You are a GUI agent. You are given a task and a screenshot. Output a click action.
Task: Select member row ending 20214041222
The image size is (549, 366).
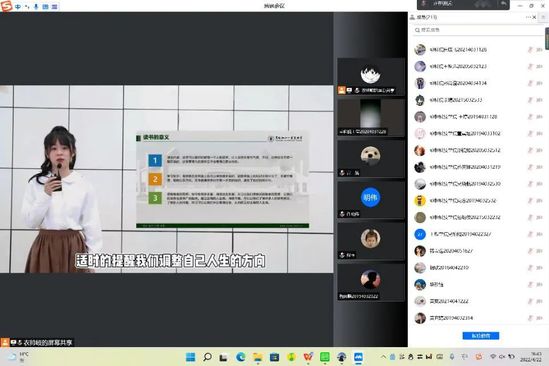(x=478, y=301)
